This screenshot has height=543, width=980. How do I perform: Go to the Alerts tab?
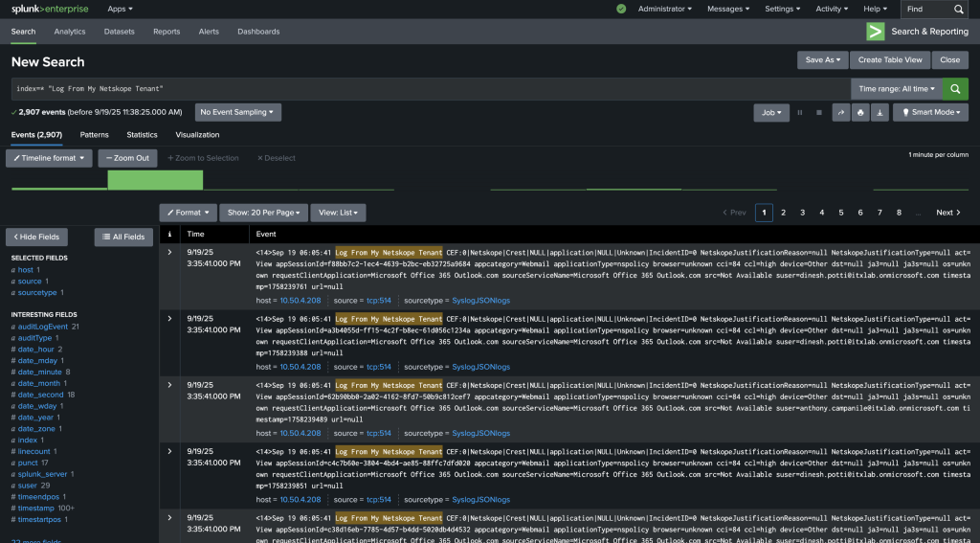click(209, 32)
